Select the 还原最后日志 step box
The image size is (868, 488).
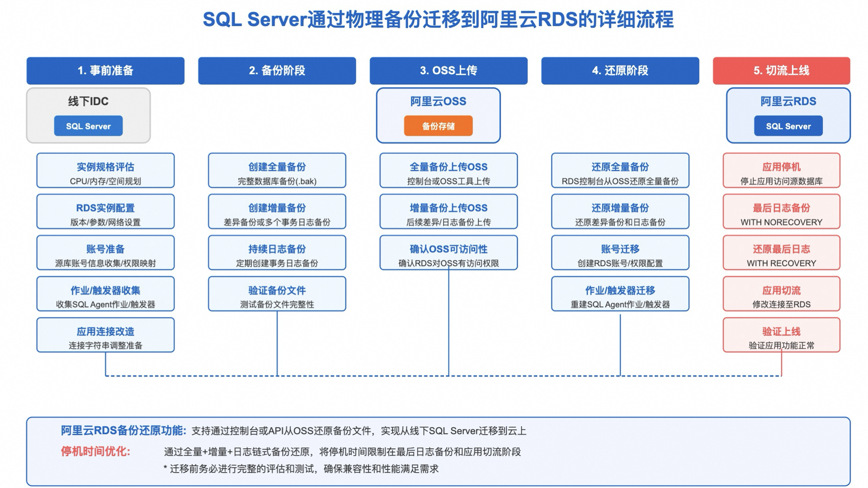coord(781,253)
